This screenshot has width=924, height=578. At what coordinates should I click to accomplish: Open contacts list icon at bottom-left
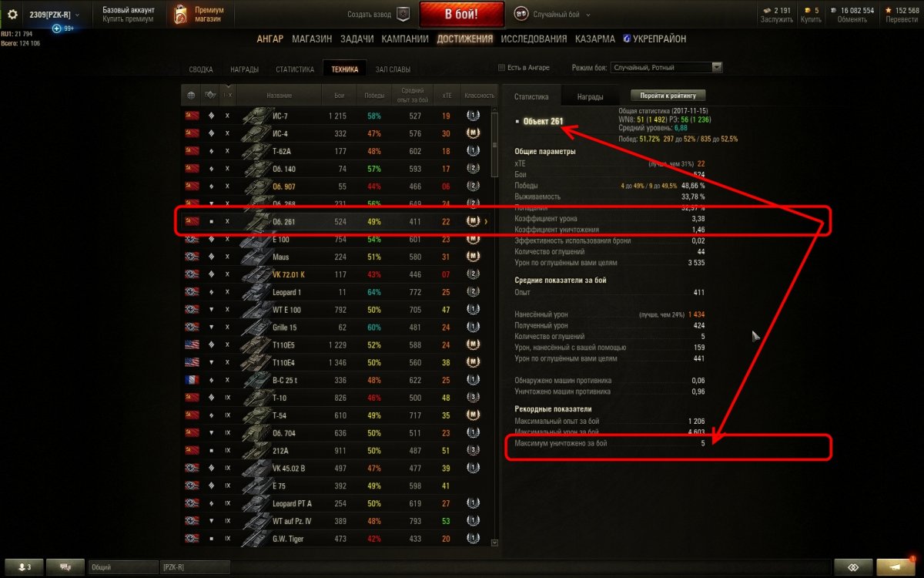[24, 567]
